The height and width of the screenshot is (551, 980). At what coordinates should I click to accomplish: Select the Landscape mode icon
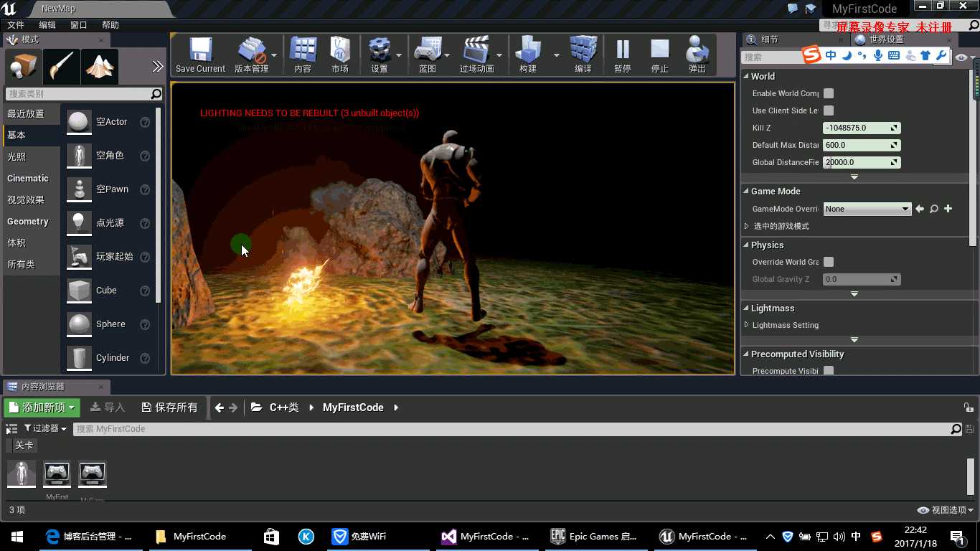tap(100, 67)
